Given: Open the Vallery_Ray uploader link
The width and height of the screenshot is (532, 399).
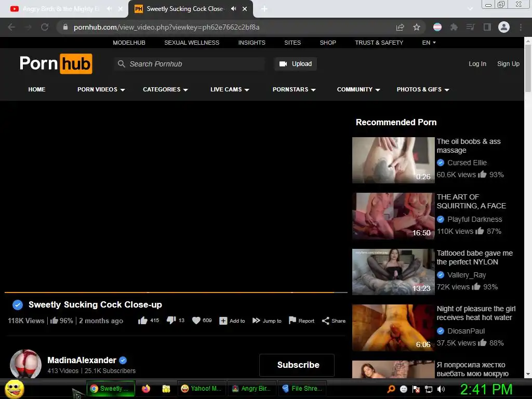Looking at the screenshot, I should click(467, 275).
